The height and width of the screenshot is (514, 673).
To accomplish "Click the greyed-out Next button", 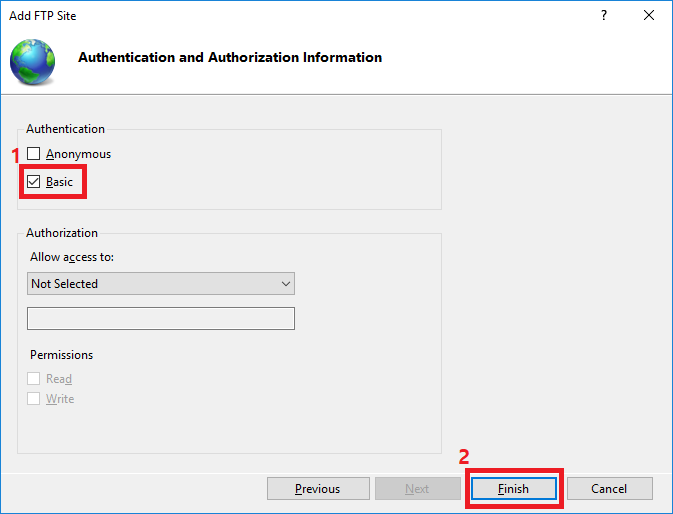I will coord(418,488).
